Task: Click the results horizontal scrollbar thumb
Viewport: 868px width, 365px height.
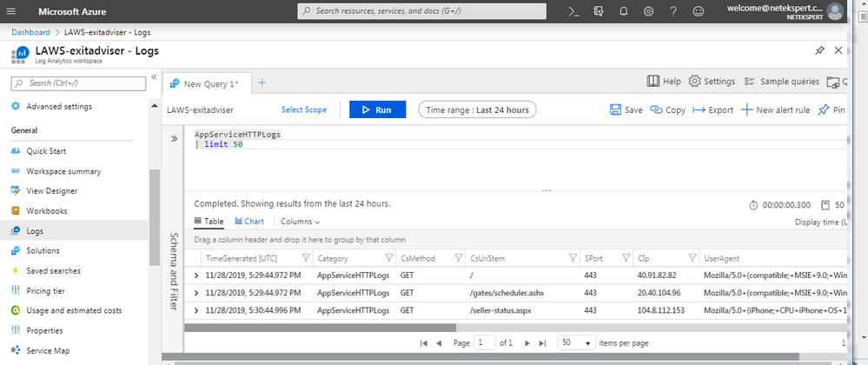Action: pyautogui.click(x=320, y=328)
